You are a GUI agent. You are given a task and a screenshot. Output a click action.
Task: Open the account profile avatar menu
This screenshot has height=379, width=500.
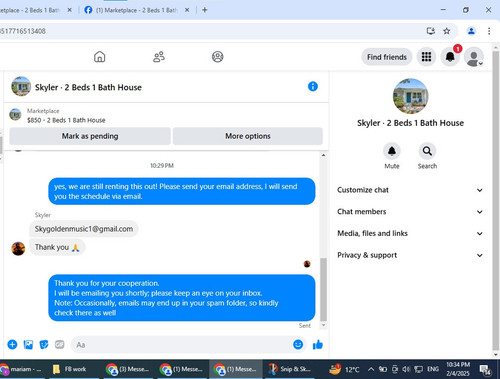[474, 57]
